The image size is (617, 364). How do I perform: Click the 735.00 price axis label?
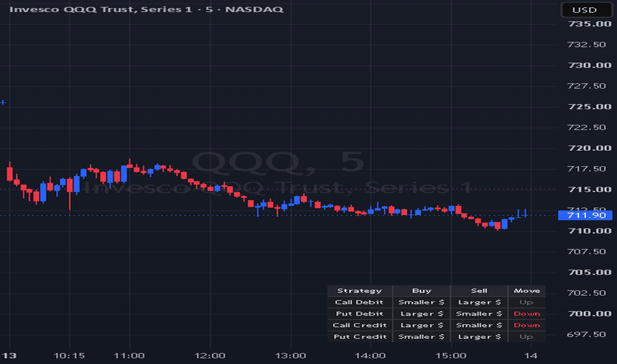(x=589, y=24)
